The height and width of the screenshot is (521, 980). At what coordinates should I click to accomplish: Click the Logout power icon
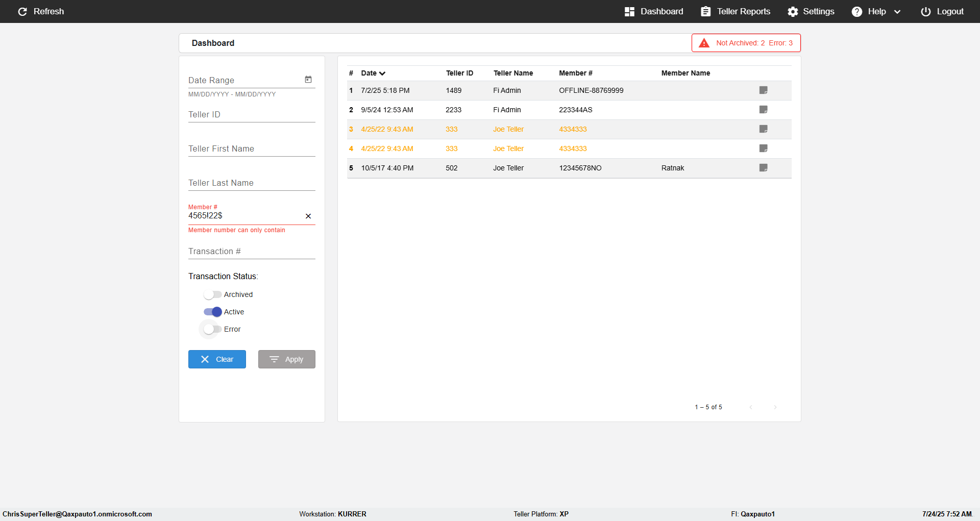point(925,11)
